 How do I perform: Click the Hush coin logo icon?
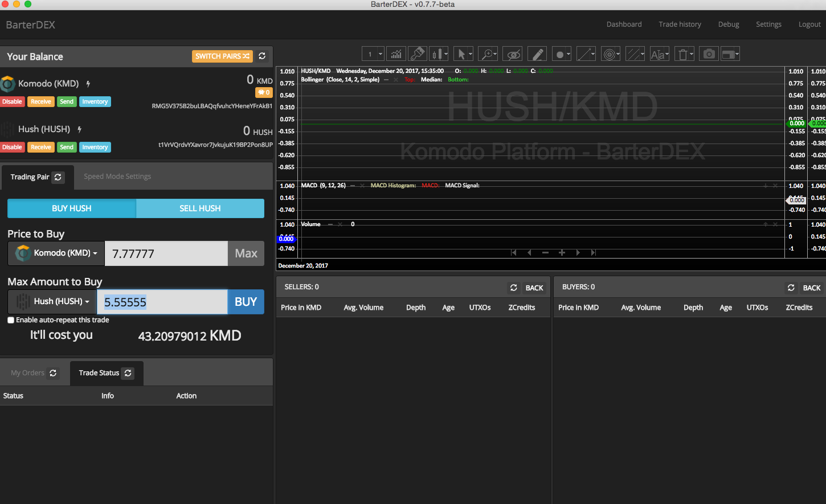7,129
